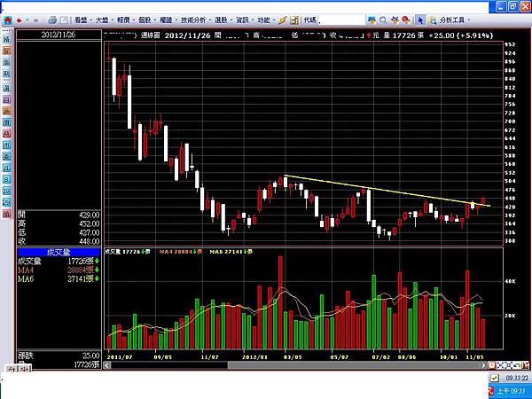
Task: Open the 看盤 menu
Action: [x=81, y=20]
